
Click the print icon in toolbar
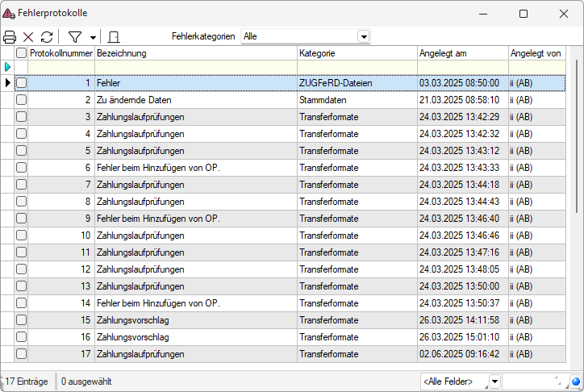click(x=10, y=37)
